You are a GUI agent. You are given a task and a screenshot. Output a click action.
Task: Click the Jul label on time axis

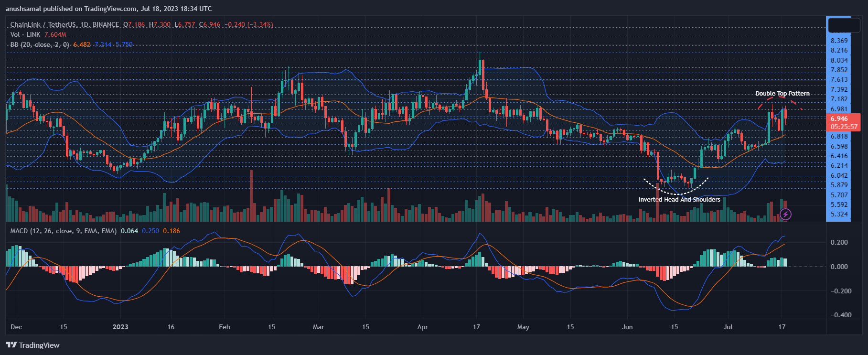728,327
